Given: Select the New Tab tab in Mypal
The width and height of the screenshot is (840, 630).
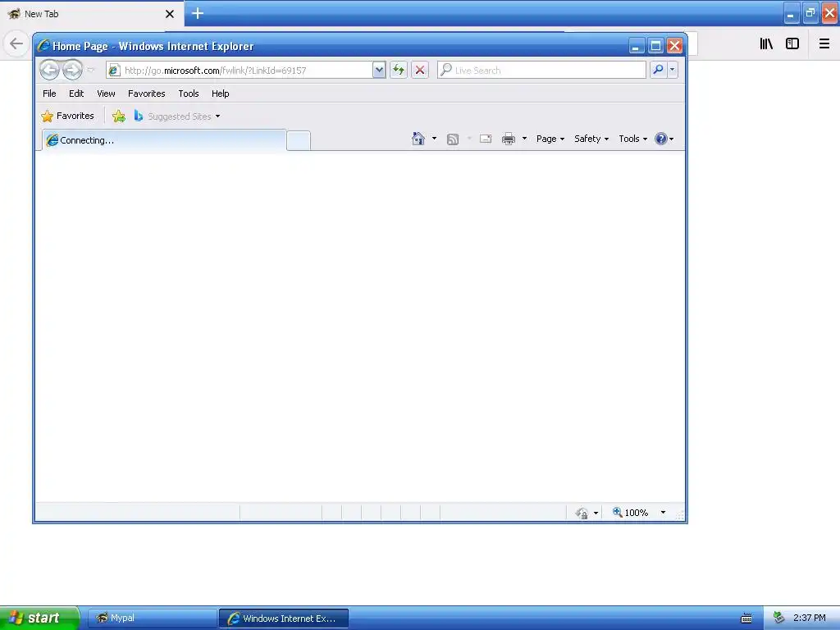Looking at the screenshot, I should click(91, 13).
